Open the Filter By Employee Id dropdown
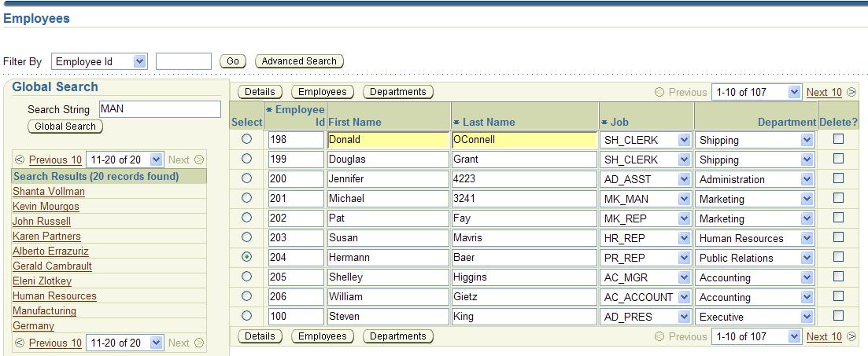The height and width of the screenshot is (356, 868). 139,61
